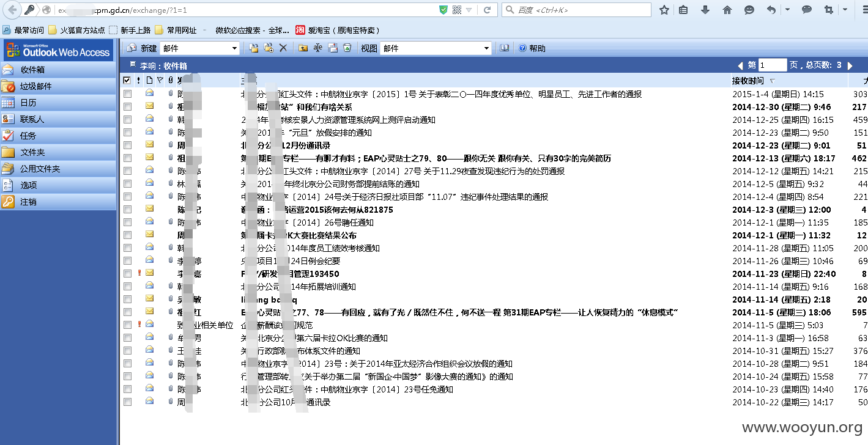Go to the previous page arrow
Screen dimensions: 868x445
740,65
